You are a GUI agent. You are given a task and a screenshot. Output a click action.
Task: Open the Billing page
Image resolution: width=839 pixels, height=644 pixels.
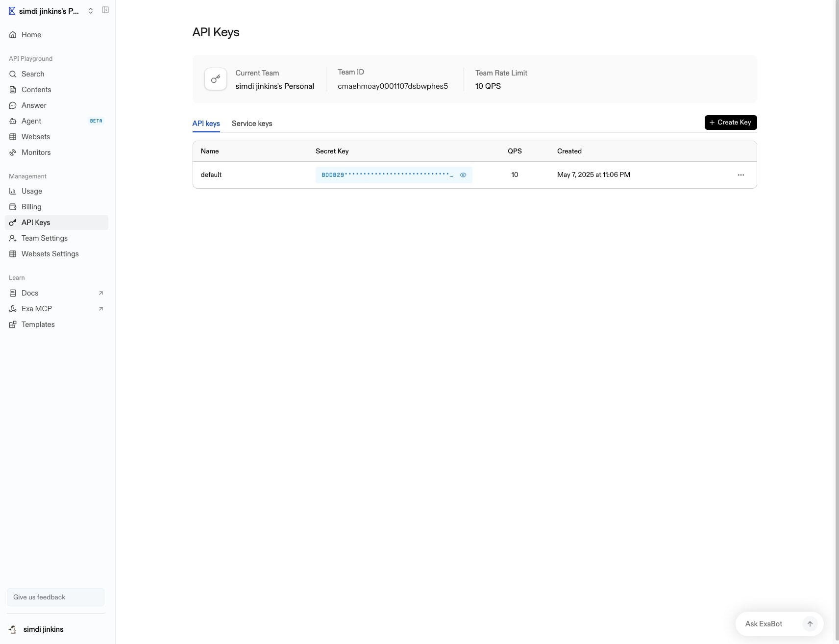click(x=56, y=207)
